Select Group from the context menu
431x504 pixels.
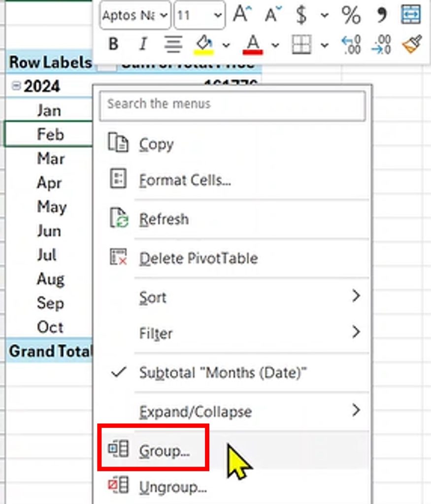pyautogui.click(x=164, y=450)
